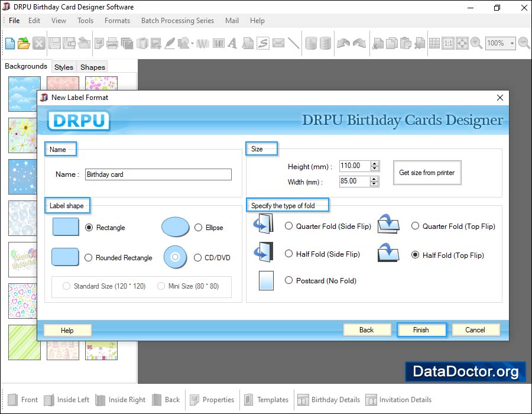Click the Cancel button
532x414 pixels.
475,330
